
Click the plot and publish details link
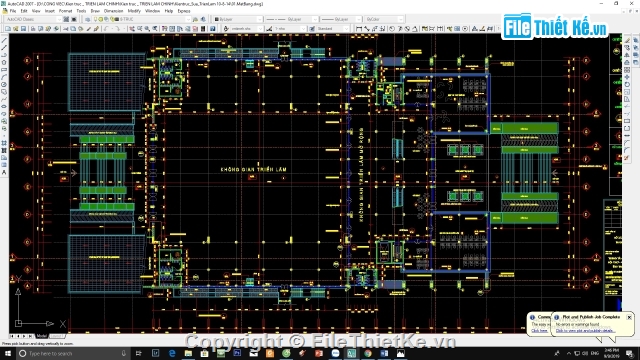pyautogui.click(x=585, y=330)
